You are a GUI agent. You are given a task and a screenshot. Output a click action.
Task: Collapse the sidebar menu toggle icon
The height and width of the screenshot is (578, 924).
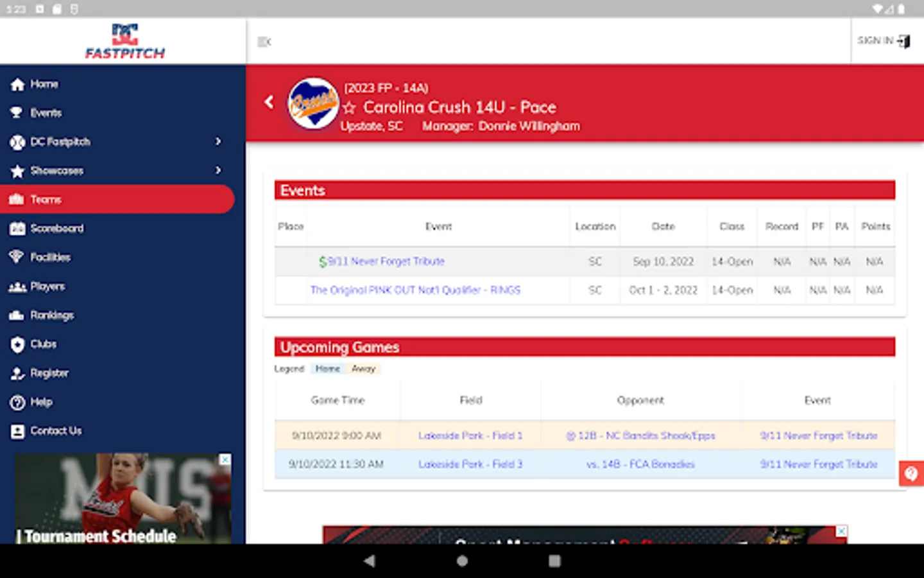point(264,42)
